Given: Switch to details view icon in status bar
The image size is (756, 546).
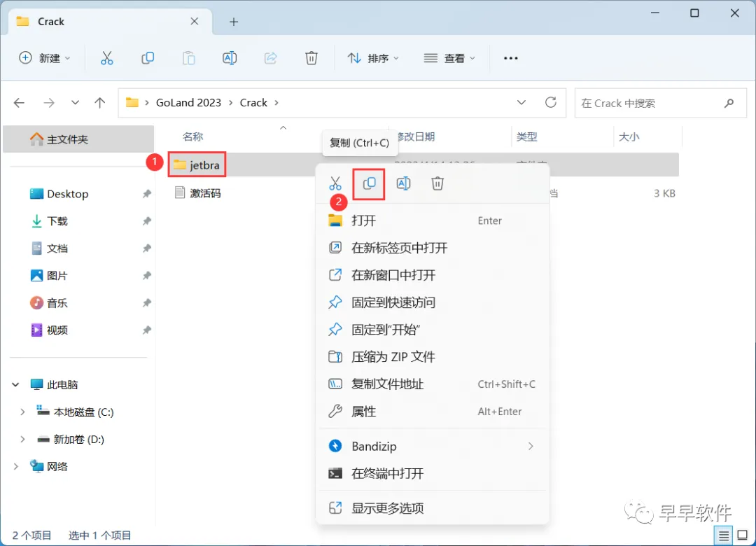Looking at the screenshot, I should click(723, 535).
